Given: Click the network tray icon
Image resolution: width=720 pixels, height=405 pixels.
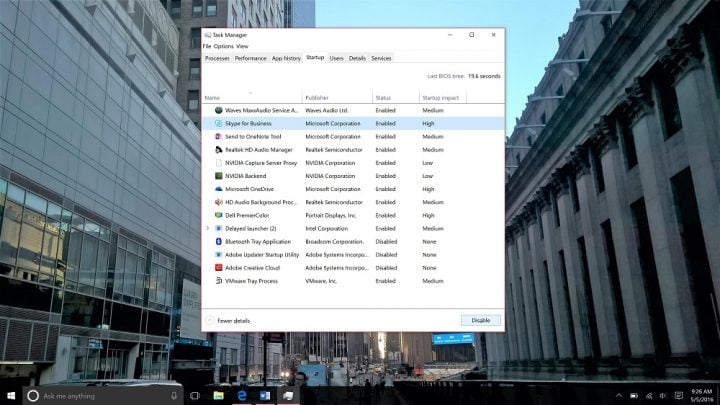Looking at the screenshot, I should click(649, 395).
